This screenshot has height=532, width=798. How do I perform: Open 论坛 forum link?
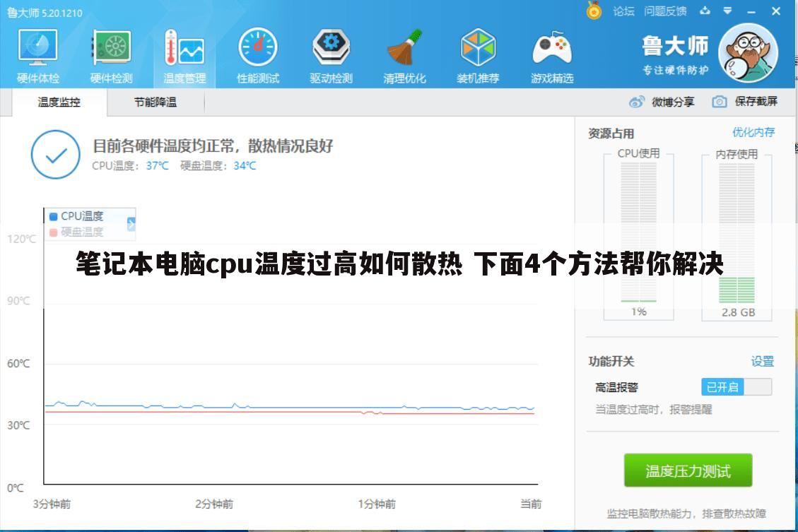(x=623, y=11)
